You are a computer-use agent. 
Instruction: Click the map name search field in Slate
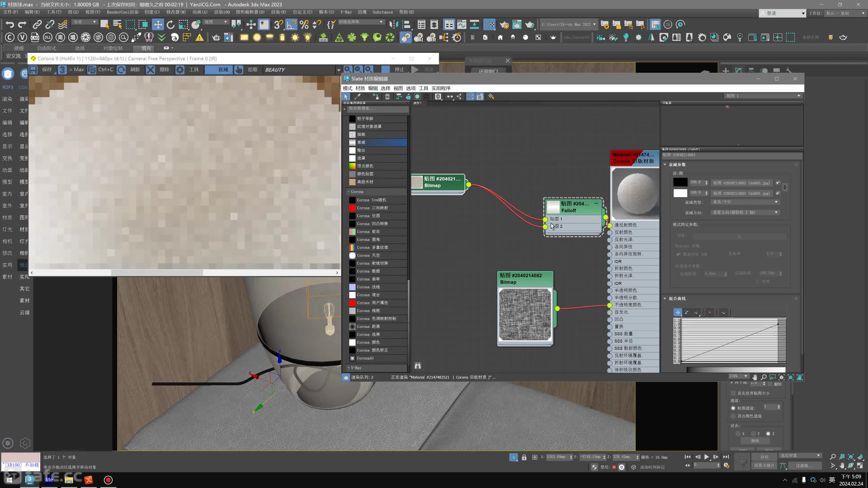(377, 108)
